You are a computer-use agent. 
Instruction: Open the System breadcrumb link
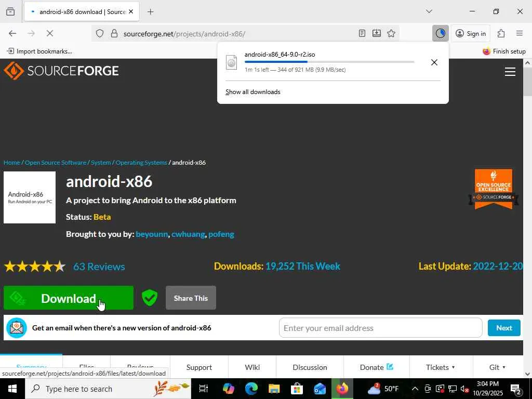(101, 163)
